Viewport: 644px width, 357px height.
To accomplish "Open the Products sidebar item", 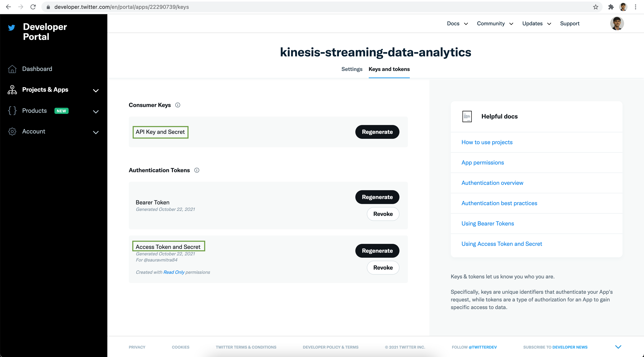I will coord(34,111).
